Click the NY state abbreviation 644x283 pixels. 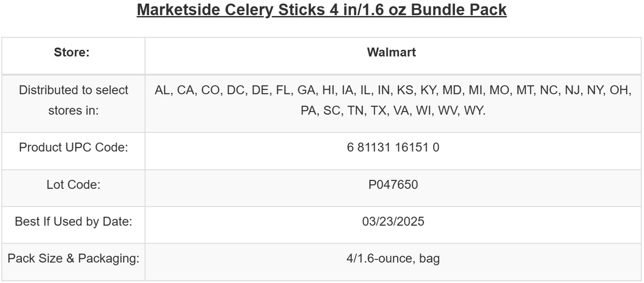point(595,90)
